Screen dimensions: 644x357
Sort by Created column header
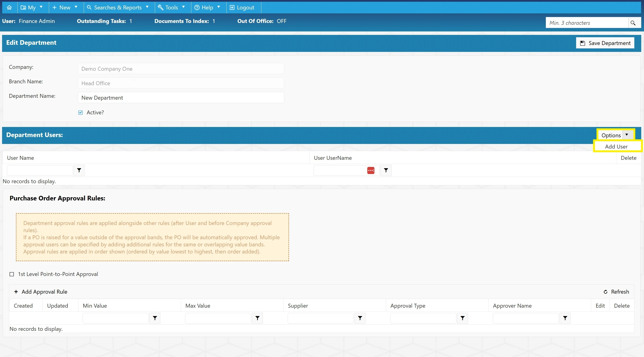click(23, 306)
